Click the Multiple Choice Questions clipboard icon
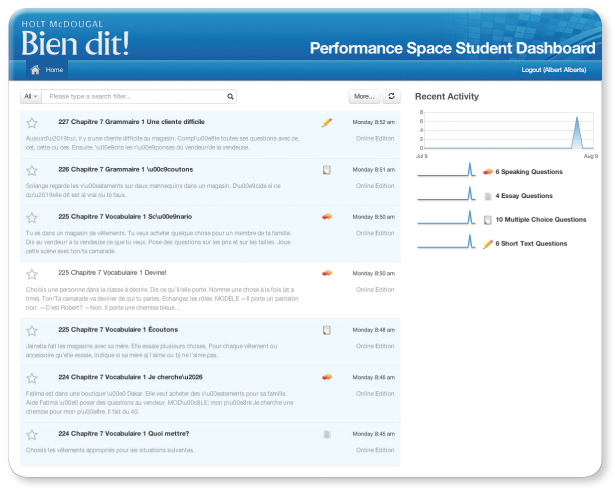The width and height of the screenshot is (615, 494). pos(488,220)
